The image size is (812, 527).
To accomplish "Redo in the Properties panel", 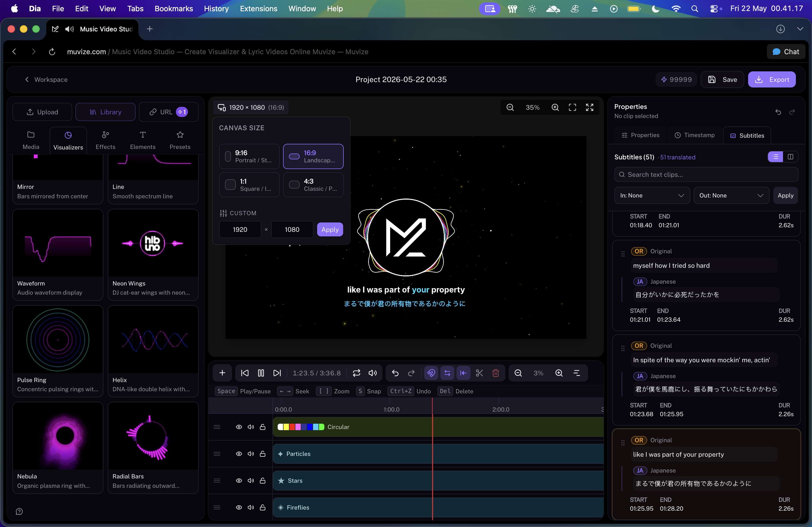I will coord(792,112).
